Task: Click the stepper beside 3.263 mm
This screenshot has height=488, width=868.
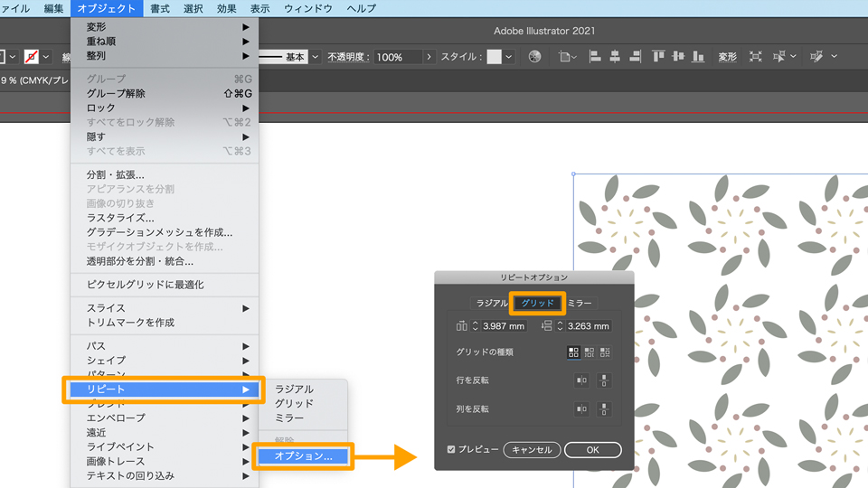Action: 560,326
